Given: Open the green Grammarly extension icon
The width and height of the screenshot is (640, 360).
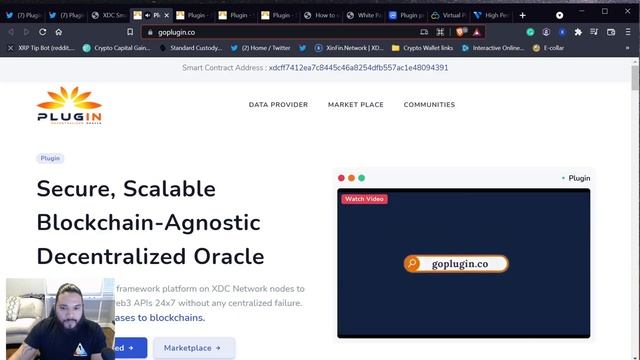Looking at the screenshot, I should [530, 32].
